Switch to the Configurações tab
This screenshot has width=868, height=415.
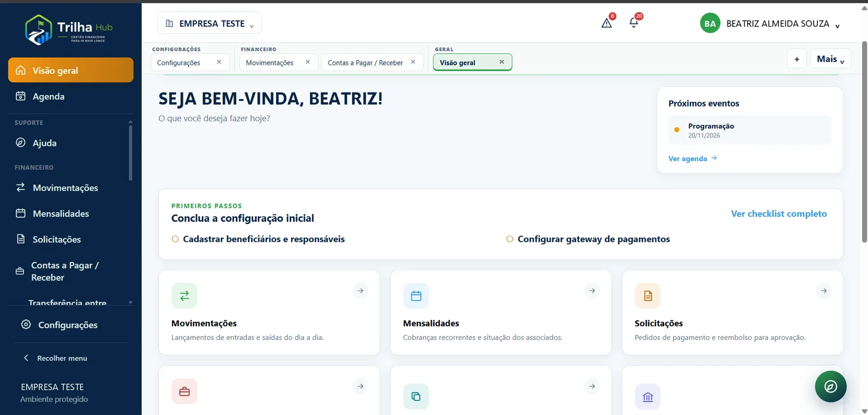point(179,62)
